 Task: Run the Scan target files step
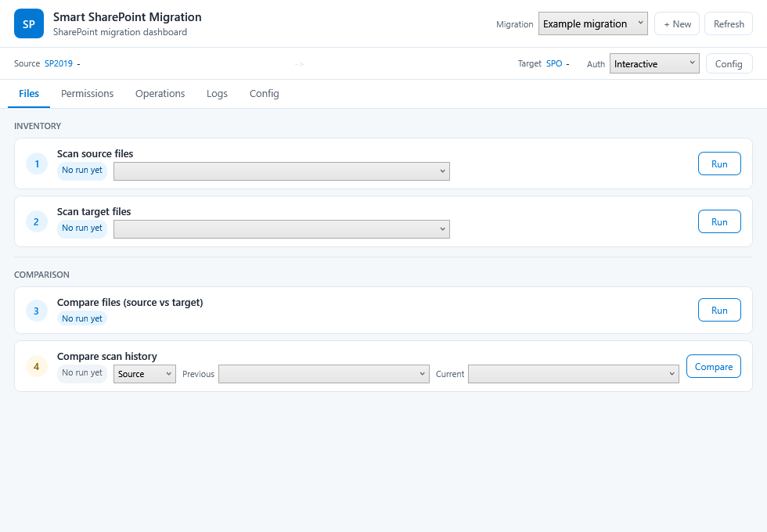tap(719, 221)
